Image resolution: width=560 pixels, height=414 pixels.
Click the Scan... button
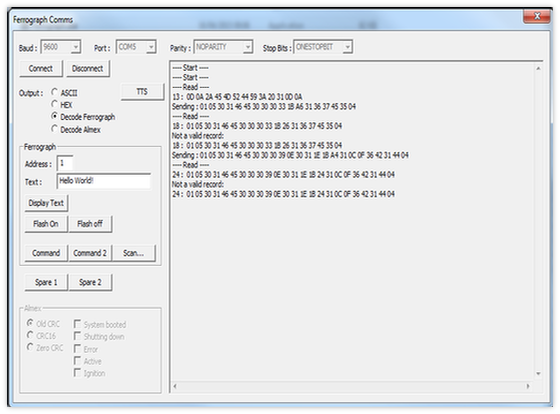(134, 253)
